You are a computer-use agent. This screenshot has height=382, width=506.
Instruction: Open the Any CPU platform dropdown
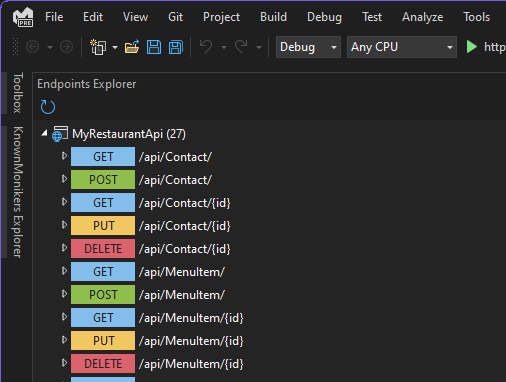click(x=402, y=47)
